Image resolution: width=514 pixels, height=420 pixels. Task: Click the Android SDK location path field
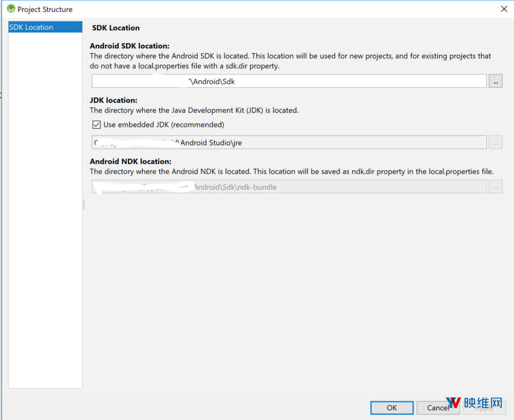pos(289,81)
